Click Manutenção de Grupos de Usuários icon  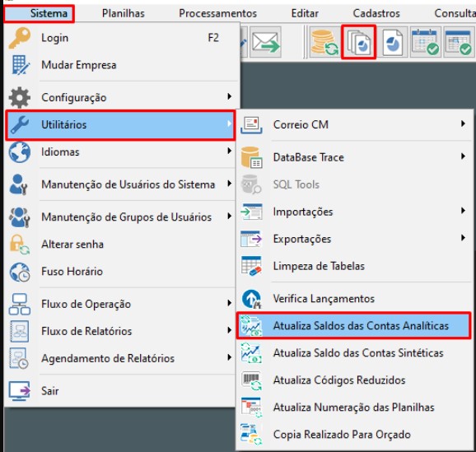coord(20,217)
